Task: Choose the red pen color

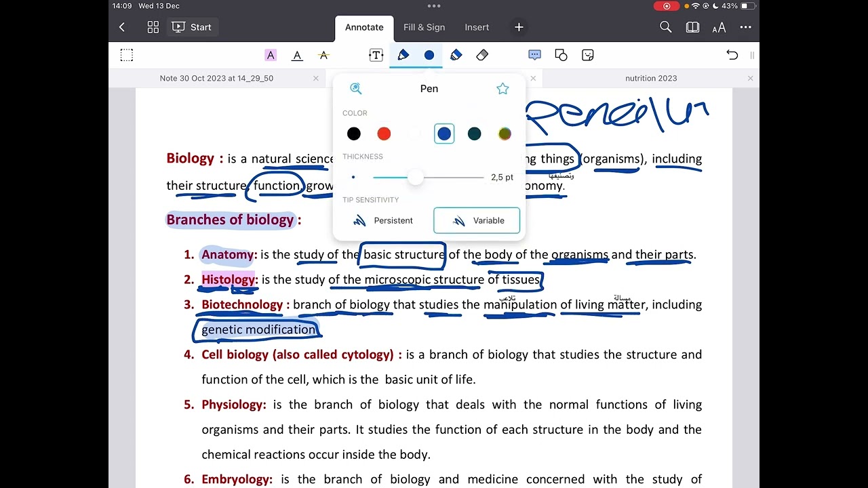Action: coord(384,134)
